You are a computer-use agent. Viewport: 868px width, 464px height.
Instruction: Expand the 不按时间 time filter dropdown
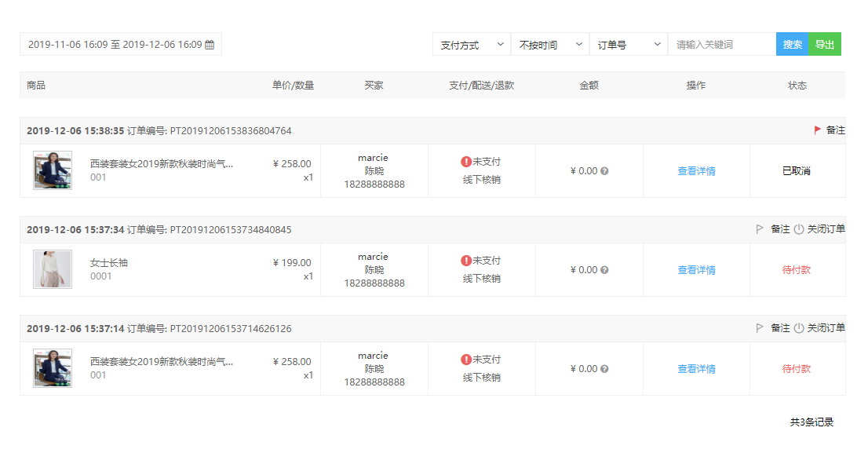coord(550,44)
